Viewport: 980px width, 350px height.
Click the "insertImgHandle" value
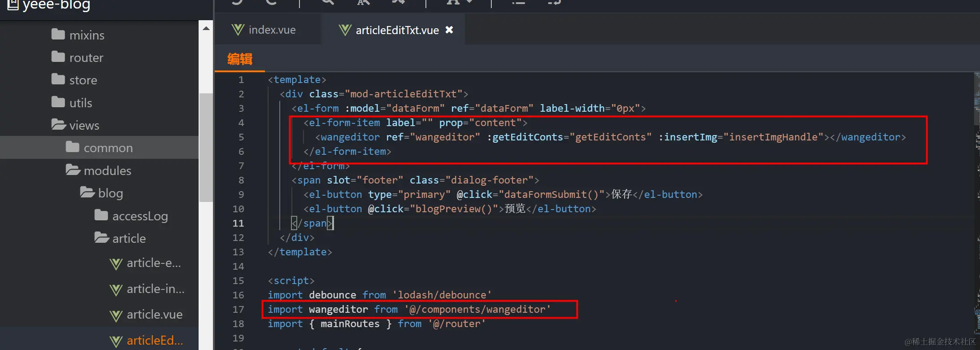coord(773,137)
